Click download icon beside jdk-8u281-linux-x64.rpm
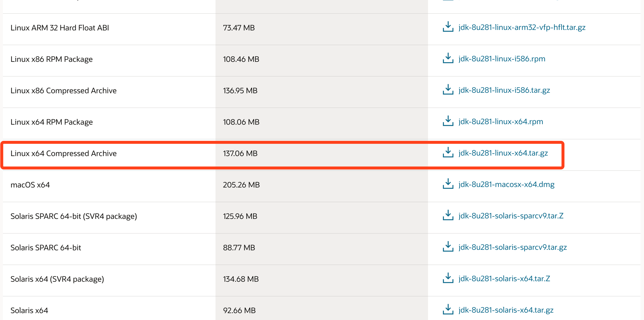 coord(448,121)
